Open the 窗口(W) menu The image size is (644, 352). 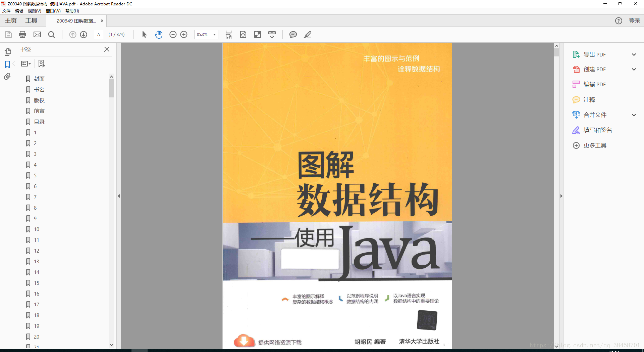click(x=53, y=11)
